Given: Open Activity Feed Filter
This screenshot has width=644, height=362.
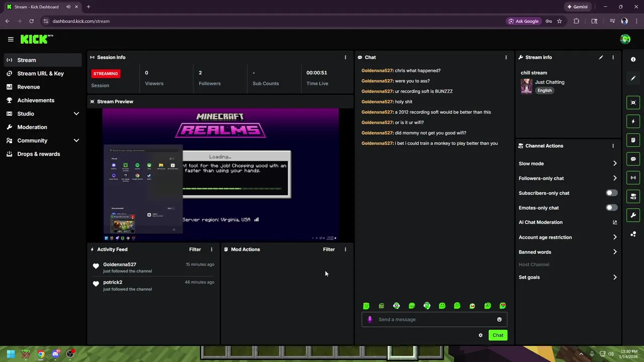Looking at the screenshot, I should click(x=195, y=249).
